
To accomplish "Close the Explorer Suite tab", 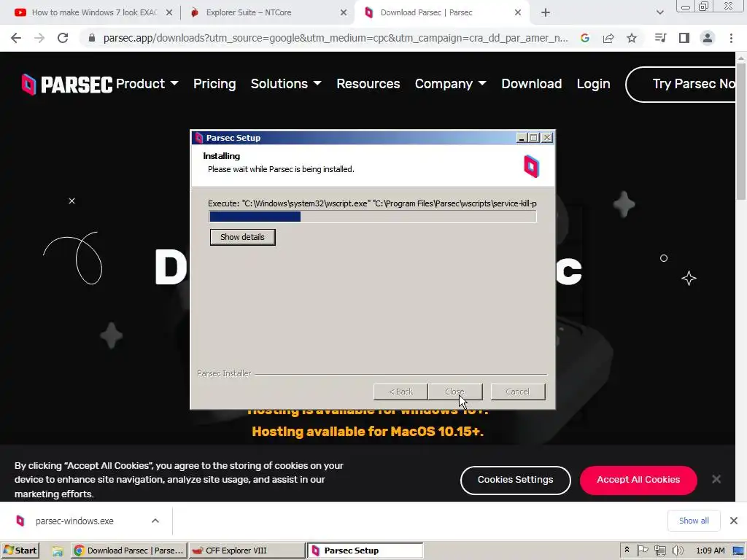I will (344, 13).
